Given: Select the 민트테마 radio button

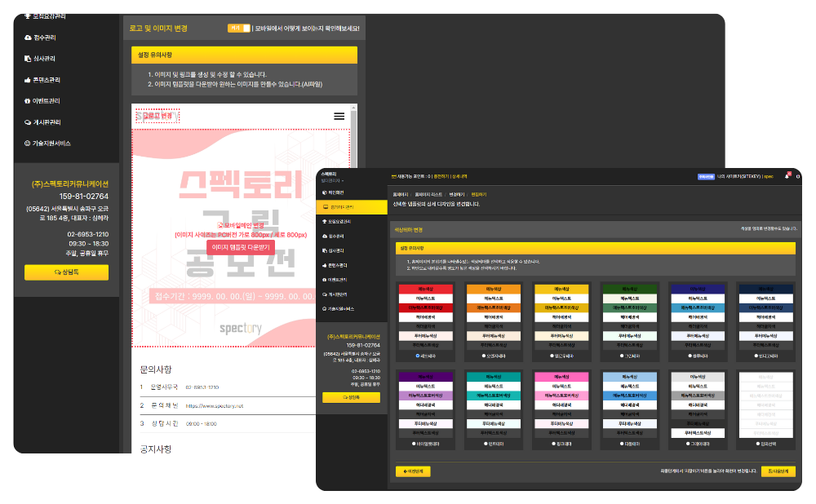Looking at the screenshot, I should tap(485, 444).
